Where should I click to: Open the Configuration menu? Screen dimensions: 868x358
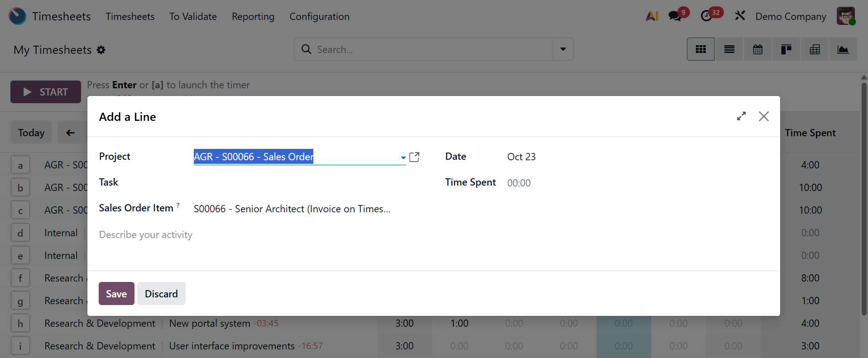pyautogui.click(x=319, y=17)
